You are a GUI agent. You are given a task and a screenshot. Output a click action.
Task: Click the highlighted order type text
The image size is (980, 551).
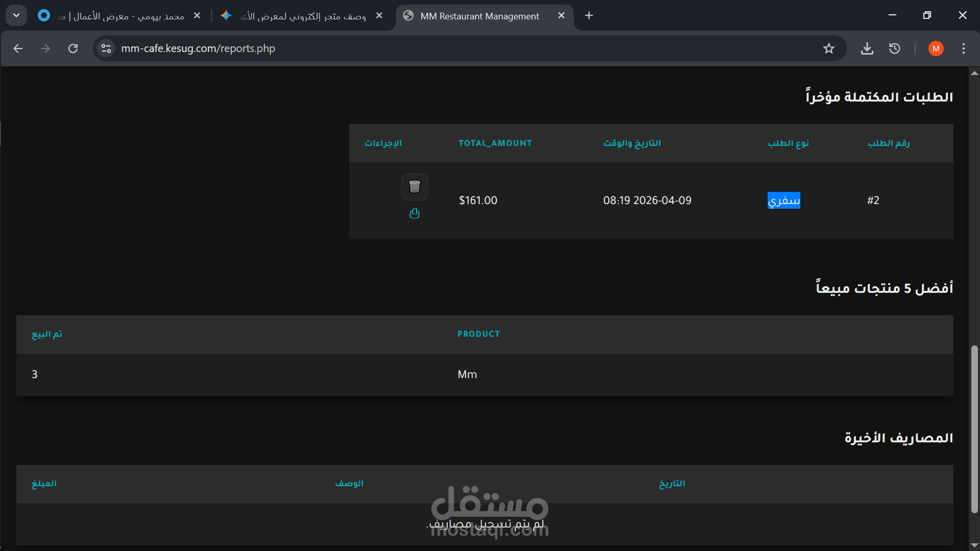coord(783,201)
